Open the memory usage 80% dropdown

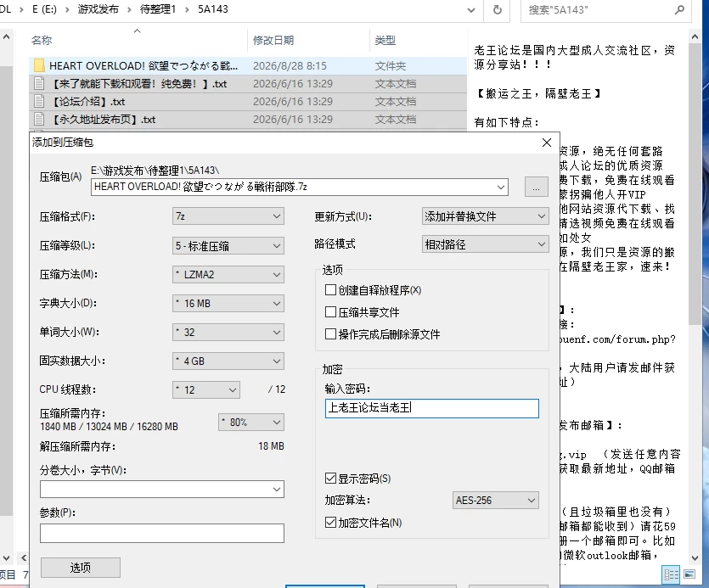(x=251, y=423)
